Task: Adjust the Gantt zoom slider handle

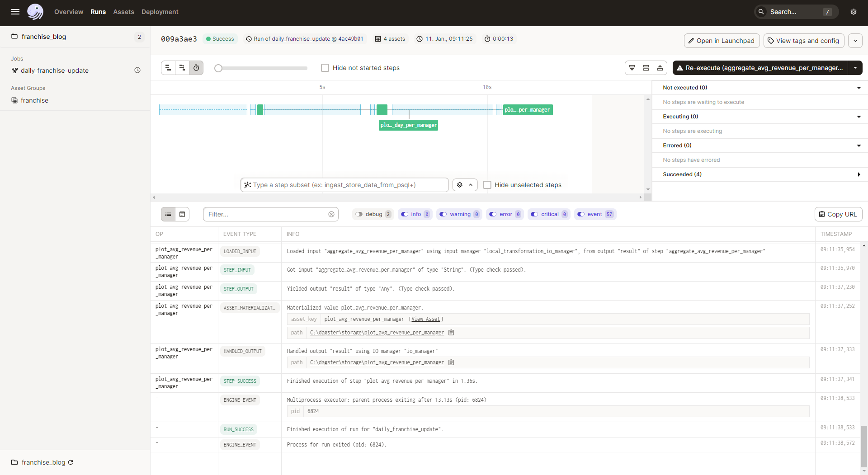Action: pos(218,68)
